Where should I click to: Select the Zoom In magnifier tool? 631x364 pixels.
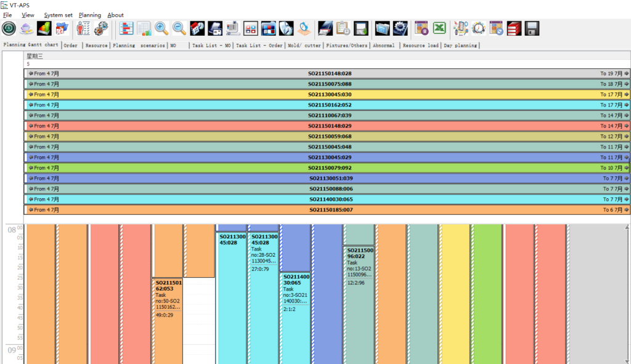pyautogui.click(x=161, y=28)
